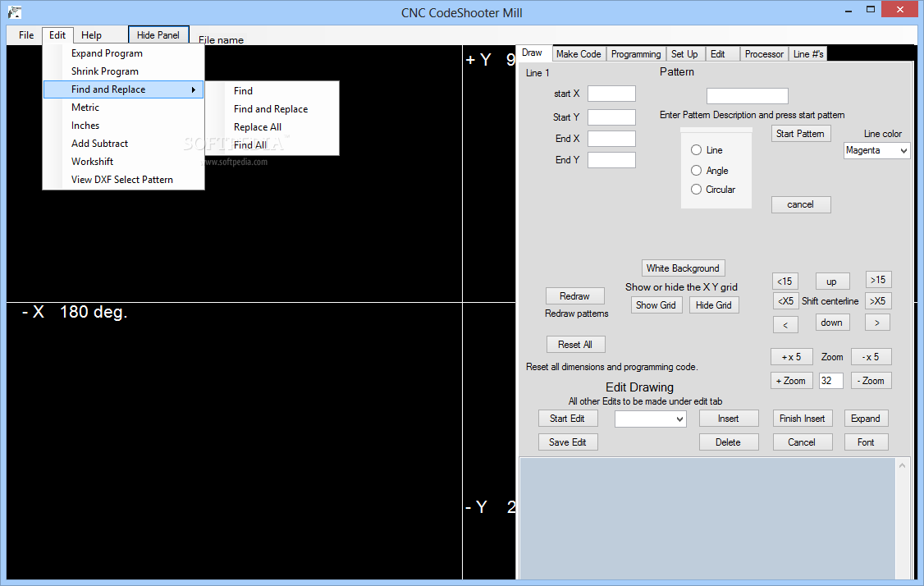Click the Redraw button
Viewport: 924px width, 586px height.
point(574,296)
